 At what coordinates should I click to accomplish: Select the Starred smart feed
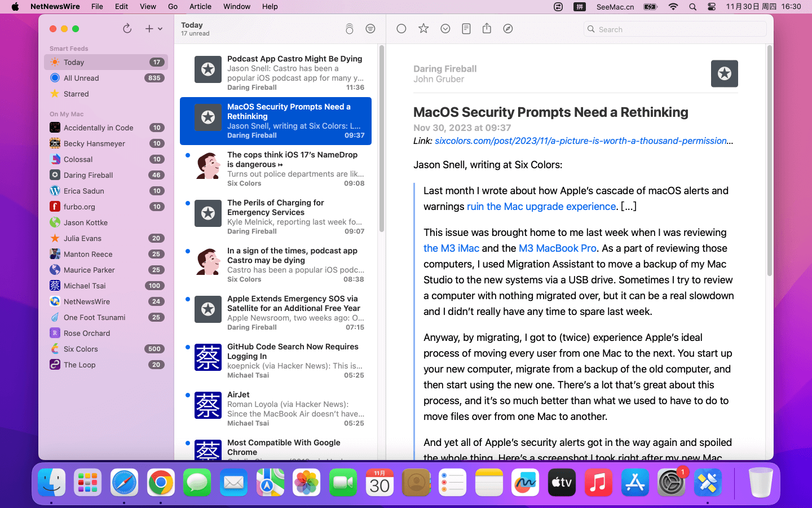pos(106,94)
